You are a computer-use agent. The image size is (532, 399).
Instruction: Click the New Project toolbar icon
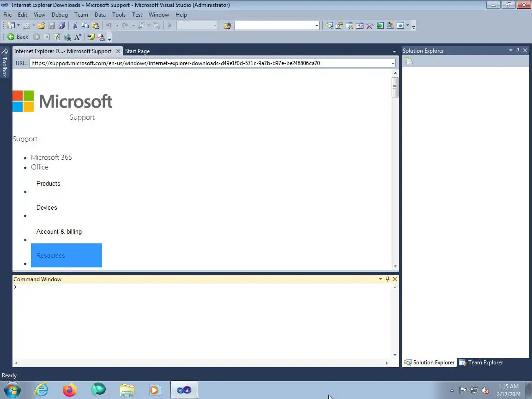pos(11,25)
